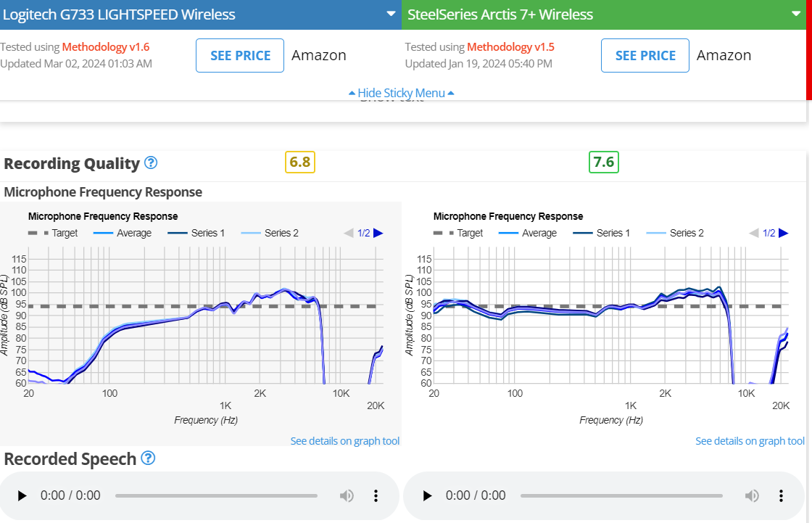Click the 6.8 Recording Quality score badge
812x523 pixels.
coord(300,162)
